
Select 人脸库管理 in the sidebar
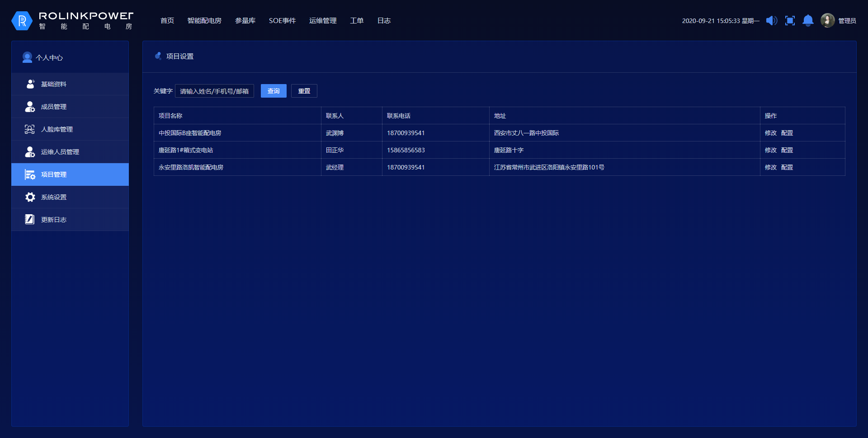tap(70, 129)
